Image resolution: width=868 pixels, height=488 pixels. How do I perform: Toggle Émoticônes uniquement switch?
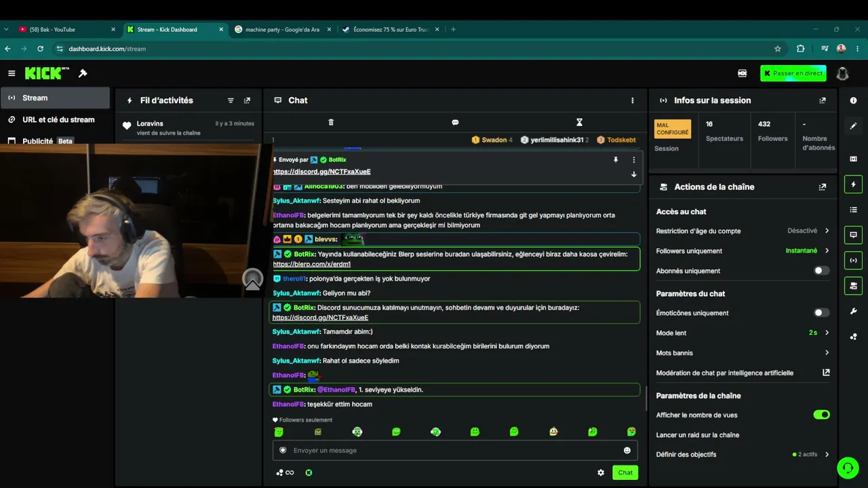pos(821,312)
